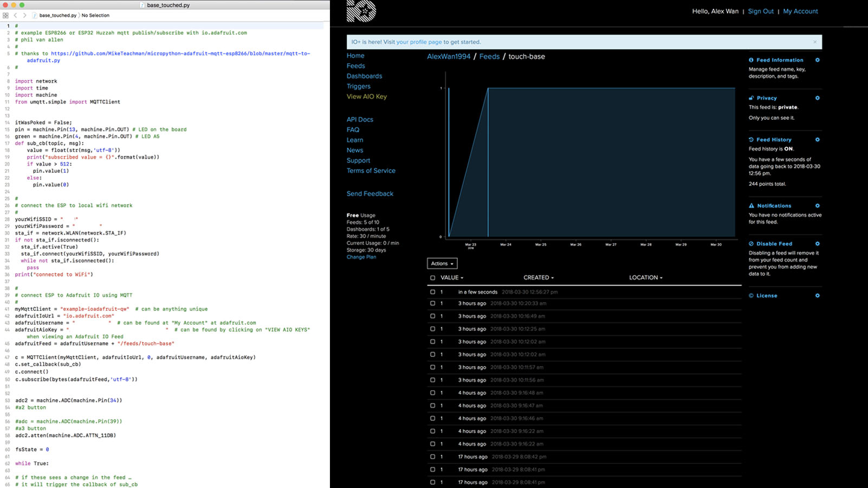Viewport: 868px width, 488px height.
Task: Check the row created at 9:16:46 am
Action: click(432, 418)
